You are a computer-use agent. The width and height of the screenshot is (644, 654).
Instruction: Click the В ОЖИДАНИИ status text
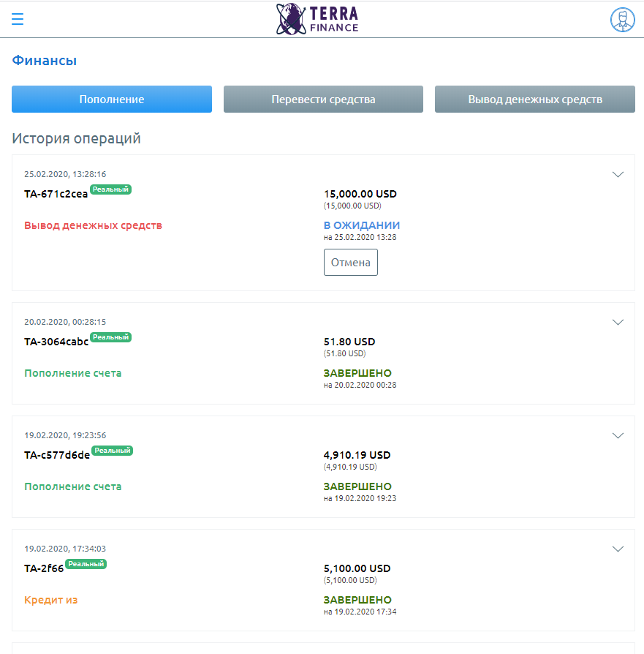(x=361, y=225)
